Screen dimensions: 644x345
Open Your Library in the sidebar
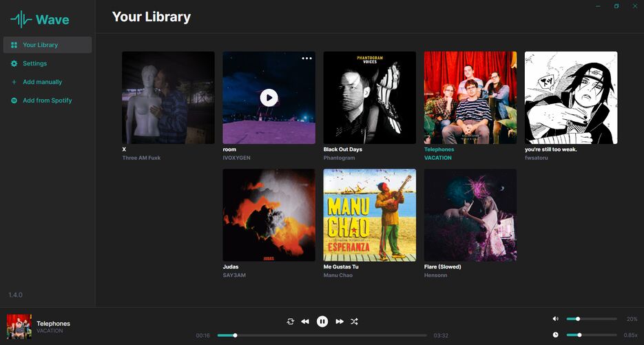click(x=48, y=45)
